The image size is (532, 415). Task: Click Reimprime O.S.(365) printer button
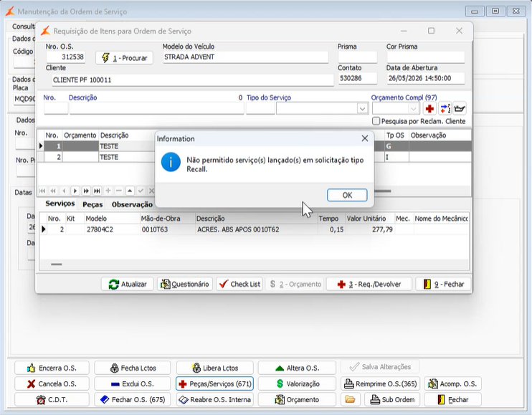pos(380,383)
